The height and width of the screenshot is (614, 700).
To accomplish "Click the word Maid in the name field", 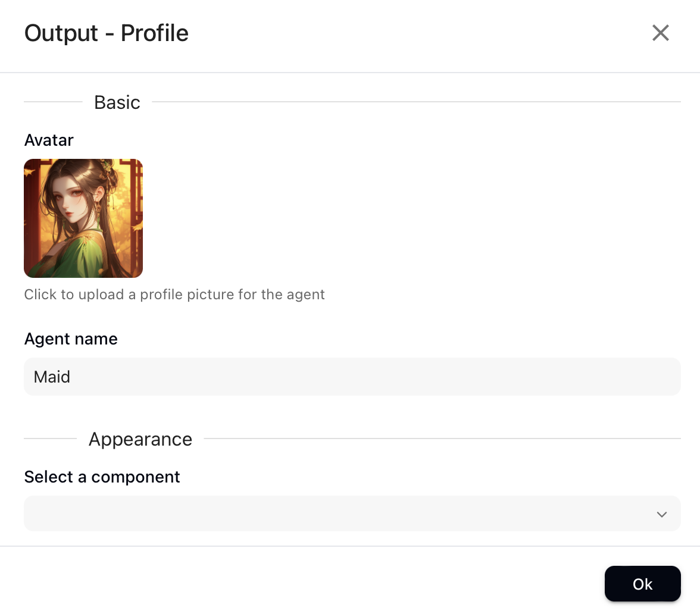I will pos(52,377).
